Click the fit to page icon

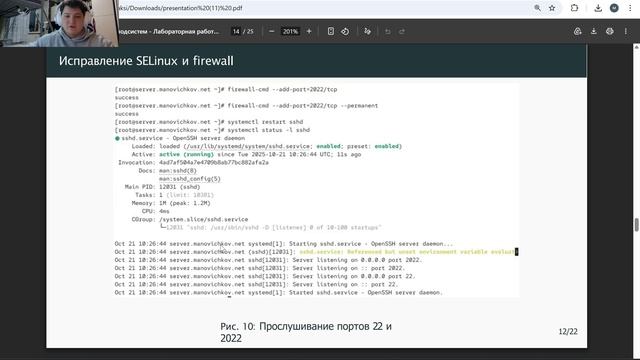[x=331, y=31]
